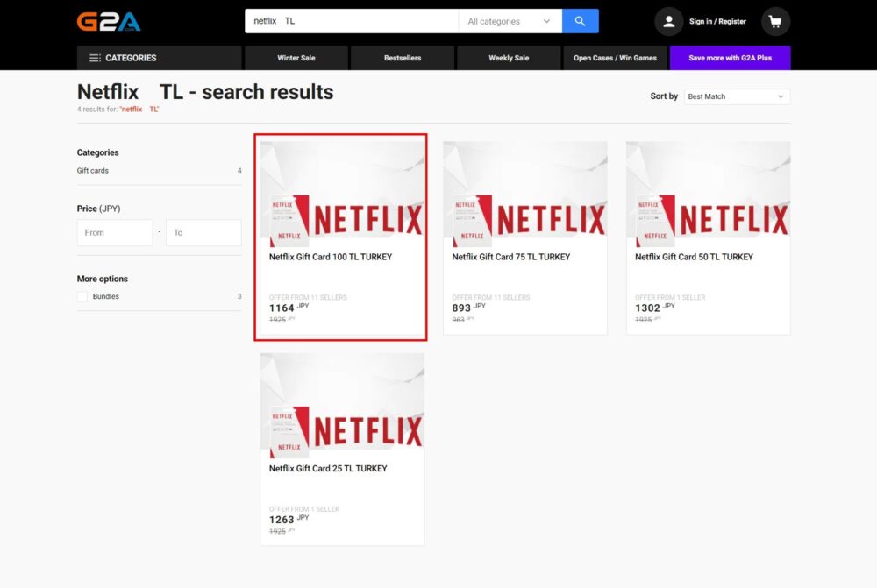Image resolution: width=877 pixels, height=588 pixels.
Task: Click the Sort by label
Action: [x=664, y=96]
